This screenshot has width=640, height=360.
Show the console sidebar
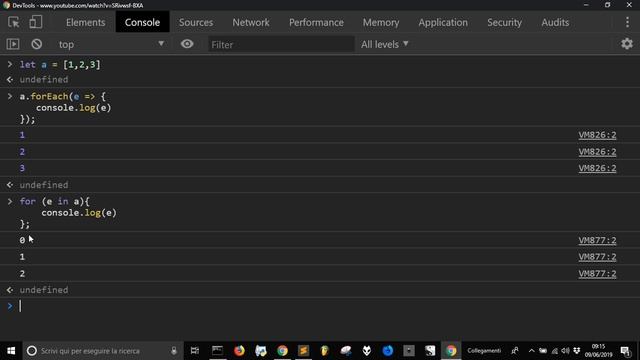pos(13,44)
